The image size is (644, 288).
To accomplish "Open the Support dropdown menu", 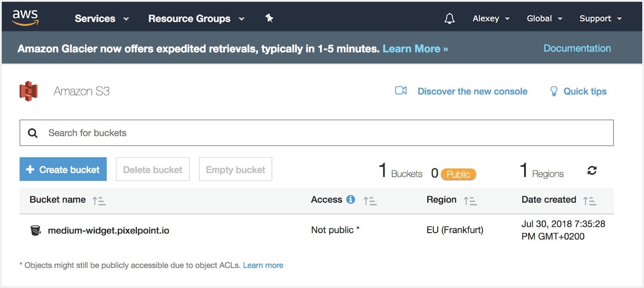I will [601, 18].
